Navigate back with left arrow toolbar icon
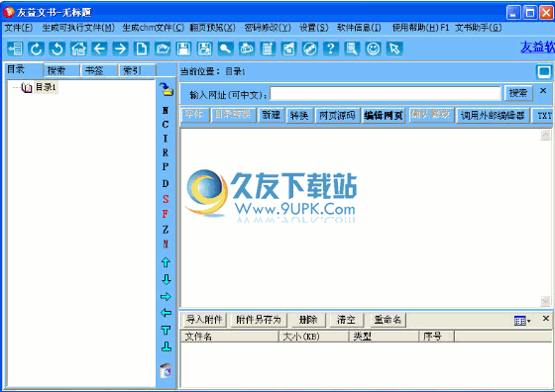This screenshot has height=392, width=555. 99,49
